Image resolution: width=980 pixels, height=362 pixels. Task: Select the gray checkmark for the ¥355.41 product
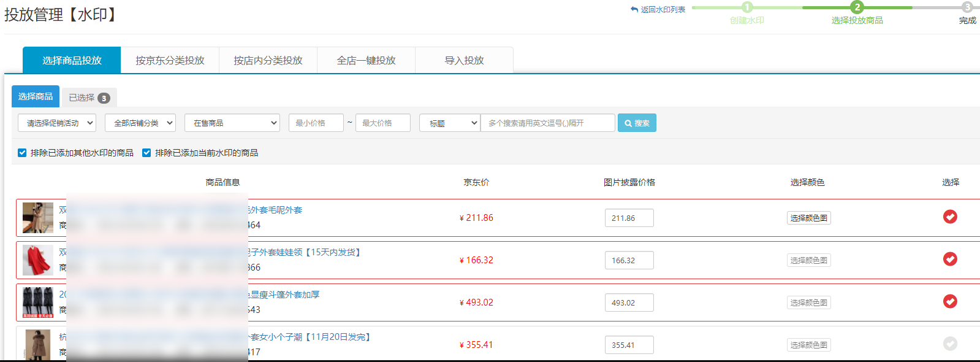pos(950,344)
